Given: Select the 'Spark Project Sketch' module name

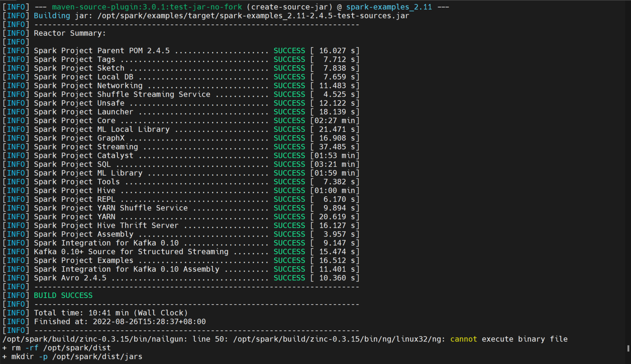Looking at the screenshot, I should click(79, 68).
